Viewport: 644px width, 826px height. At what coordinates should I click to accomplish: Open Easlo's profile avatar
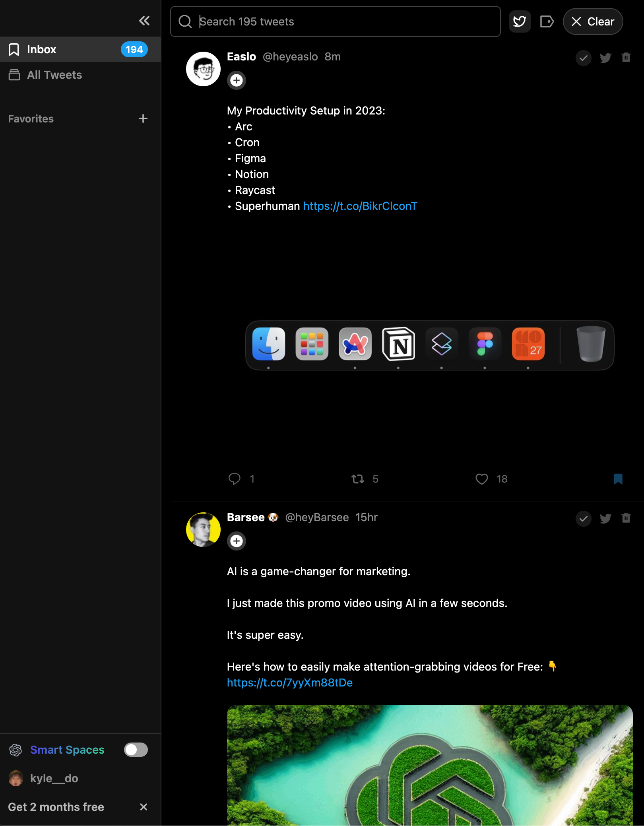pyautogui.click(x=203, y=69)
